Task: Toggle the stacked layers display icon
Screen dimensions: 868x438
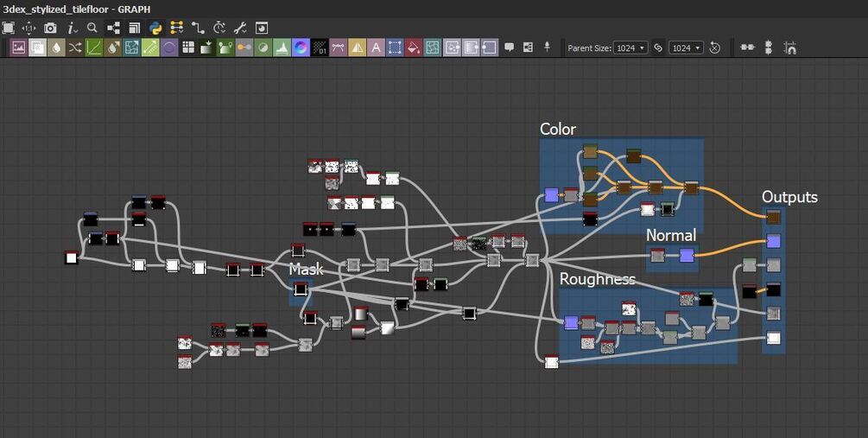Action: point(135,29)
